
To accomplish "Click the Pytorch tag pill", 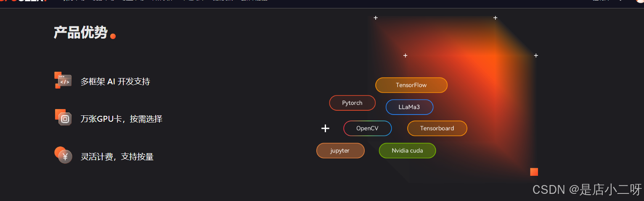I will (x=352, y=103).
